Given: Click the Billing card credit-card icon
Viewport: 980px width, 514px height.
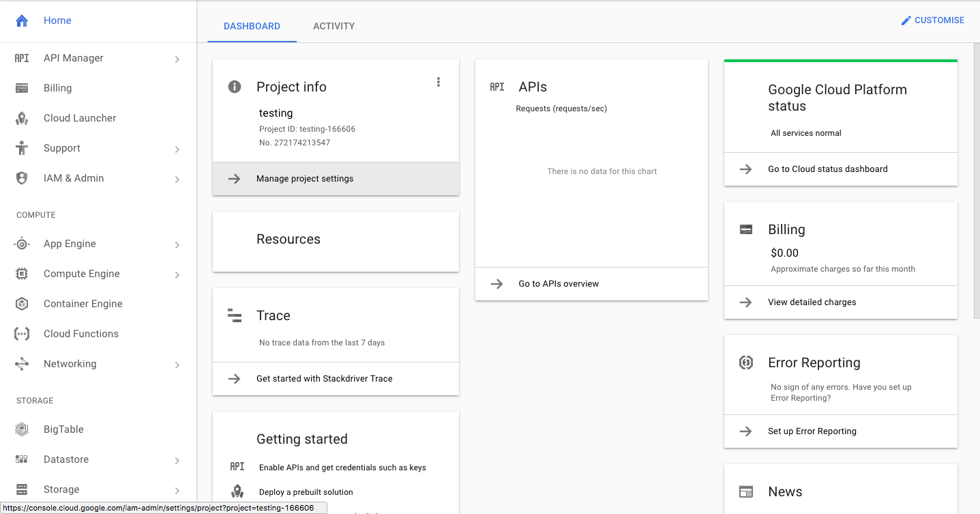Looking at the screenshot, I should 746,229.
